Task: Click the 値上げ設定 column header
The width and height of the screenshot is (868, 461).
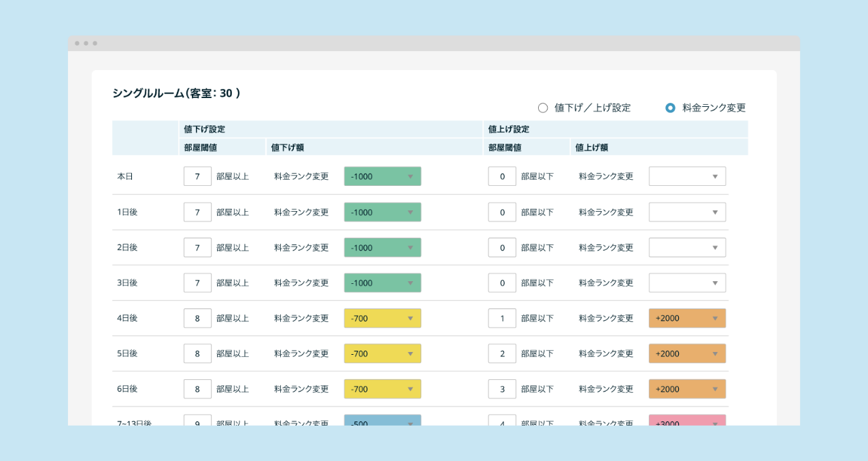Action: 509,129
